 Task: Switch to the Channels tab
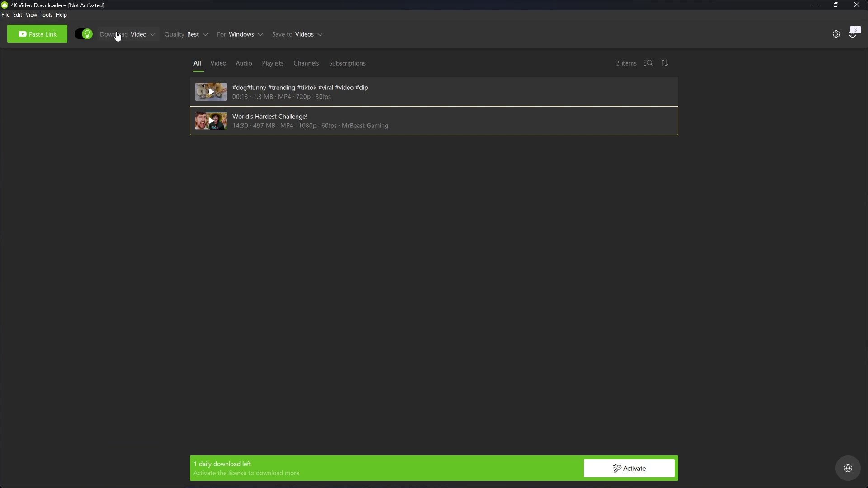pyautogui.click(x=306, y=63)
